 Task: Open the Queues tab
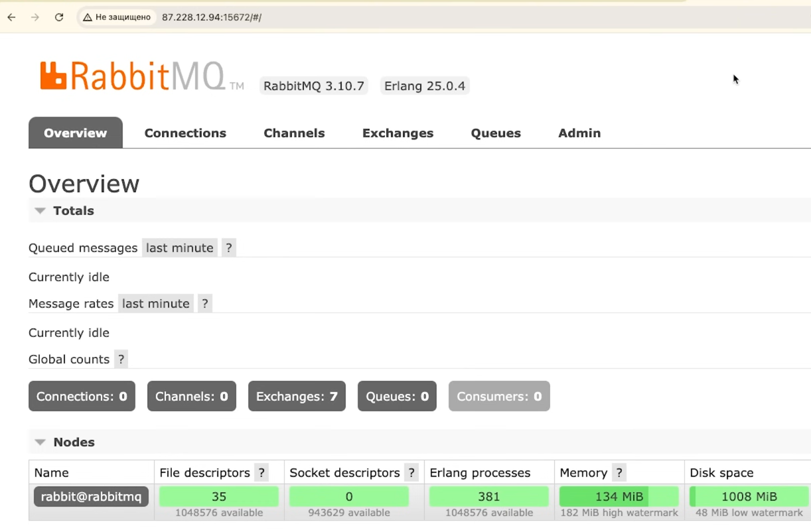tap(496, 133)
